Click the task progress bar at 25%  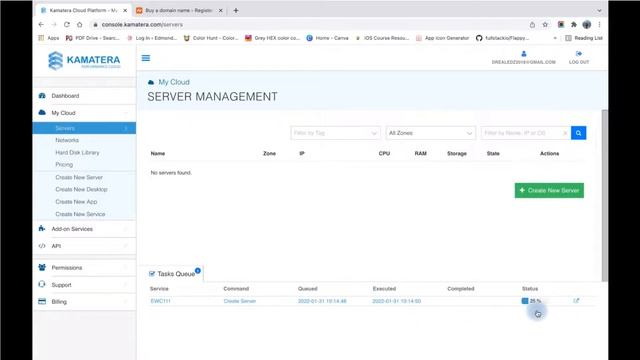pyautogui.click(x=531, y=301)
